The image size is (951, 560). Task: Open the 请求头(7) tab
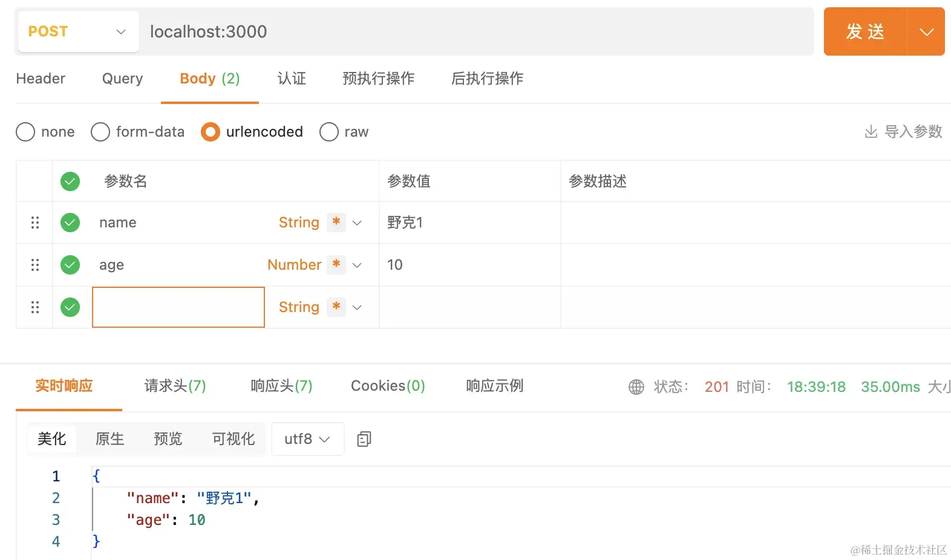175,386
